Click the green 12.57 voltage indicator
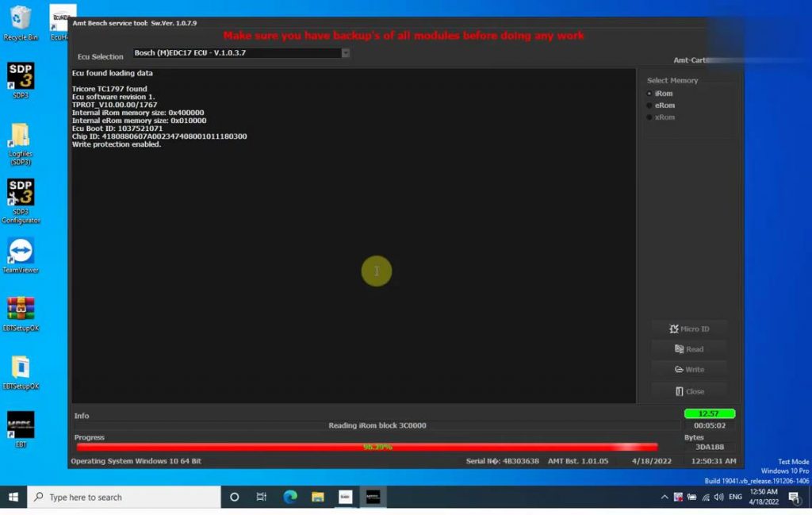The height and width of the screenshot is (515, 812). click(708, 413)
